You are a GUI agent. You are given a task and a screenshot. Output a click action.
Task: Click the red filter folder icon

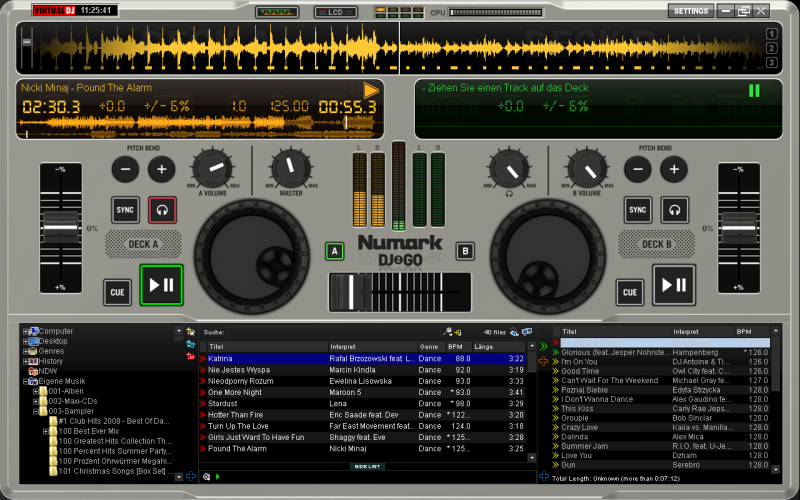tap(191, 356)
